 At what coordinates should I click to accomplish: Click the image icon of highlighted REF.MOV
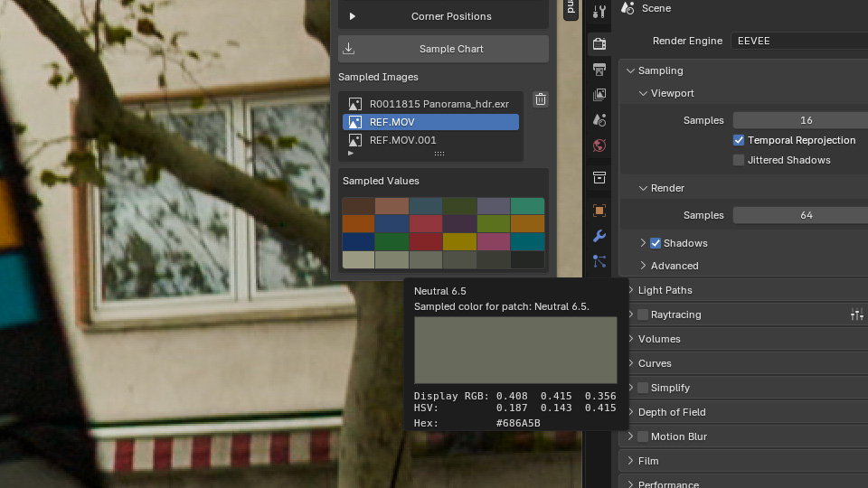click(354, 122)
